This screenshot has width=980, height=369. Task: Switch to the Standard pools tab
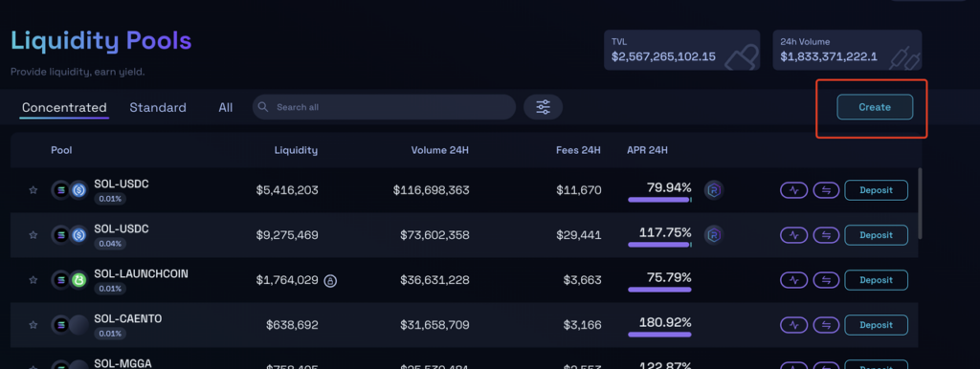(158, 107)
